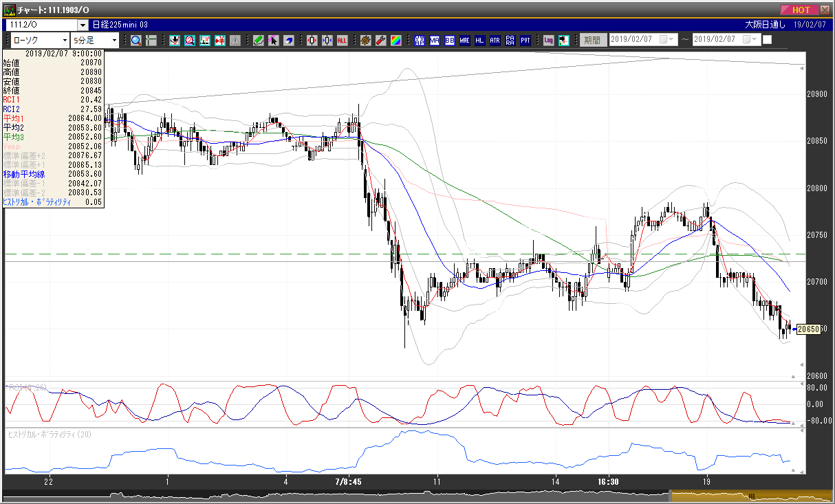Expand the 111.2/O symbol dropdown arrow
Viewport: 835px width, 504px height.
point(82,25)
